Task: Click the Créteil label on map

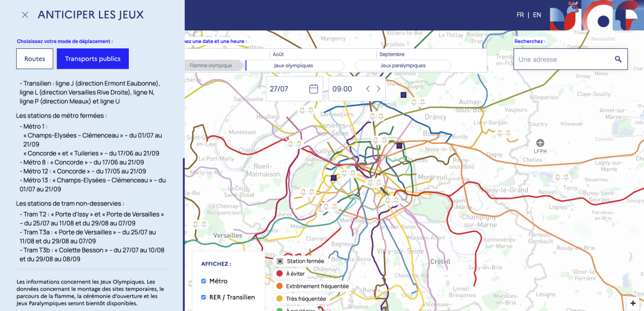Action: (x=440, y=261)
